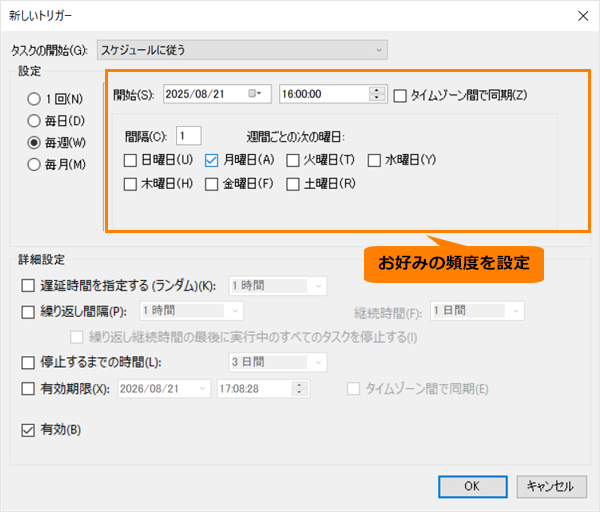Select the 毎日(D) radio button
600x512 pixels.
click(x=34, y=121)
